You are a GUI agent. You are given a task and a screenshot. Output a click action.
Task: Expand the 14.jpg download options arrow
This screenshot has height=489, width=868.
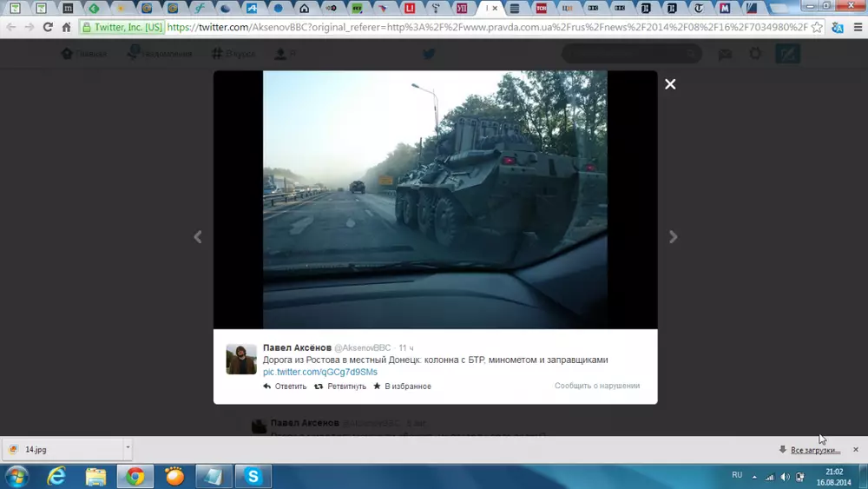[128, 449]
